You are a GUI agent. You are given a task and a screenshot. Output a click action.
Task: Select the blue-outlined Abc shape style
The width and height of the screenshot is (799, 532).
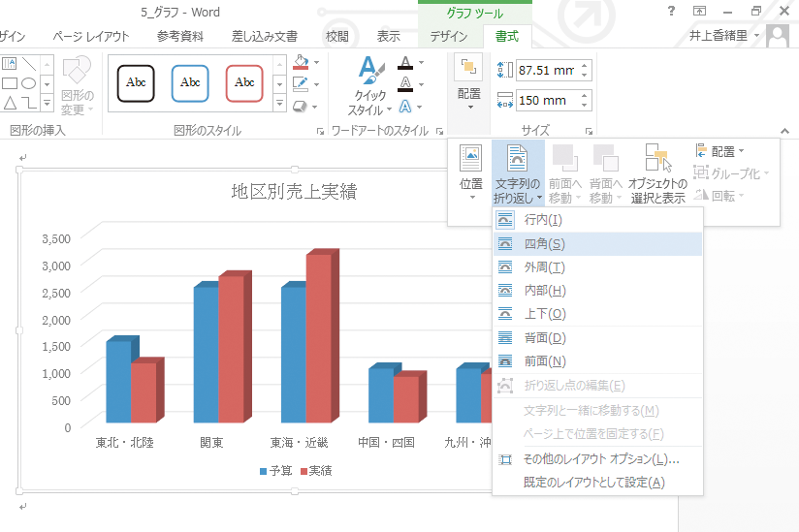[x=190, y=83]
